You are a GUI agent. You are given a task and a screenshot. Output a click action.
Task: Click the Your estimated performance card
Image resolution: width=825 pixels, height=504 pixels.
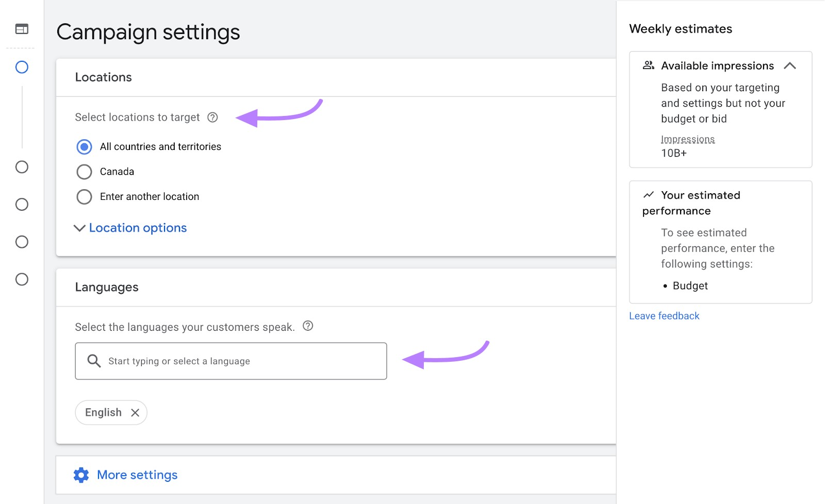pyautogui.click(x=720, y=241)
